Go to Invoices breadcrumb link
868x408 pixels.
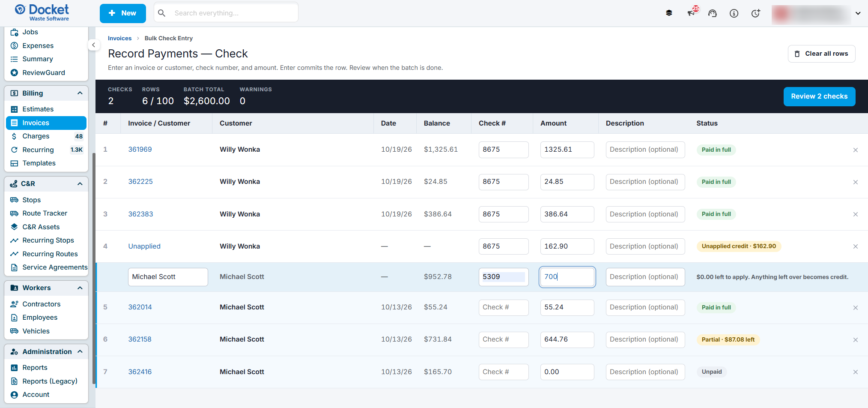tap(119, 38)
